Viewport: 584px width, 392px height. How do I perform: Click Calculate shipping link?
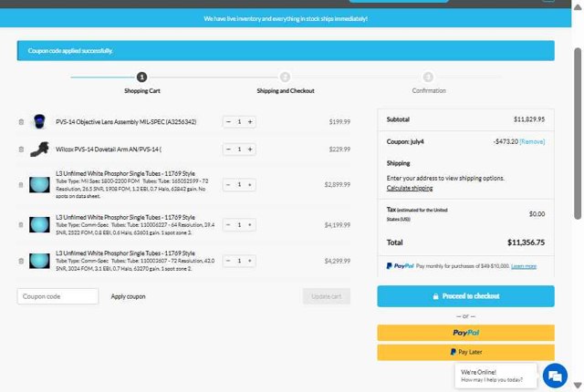[410, 188]
